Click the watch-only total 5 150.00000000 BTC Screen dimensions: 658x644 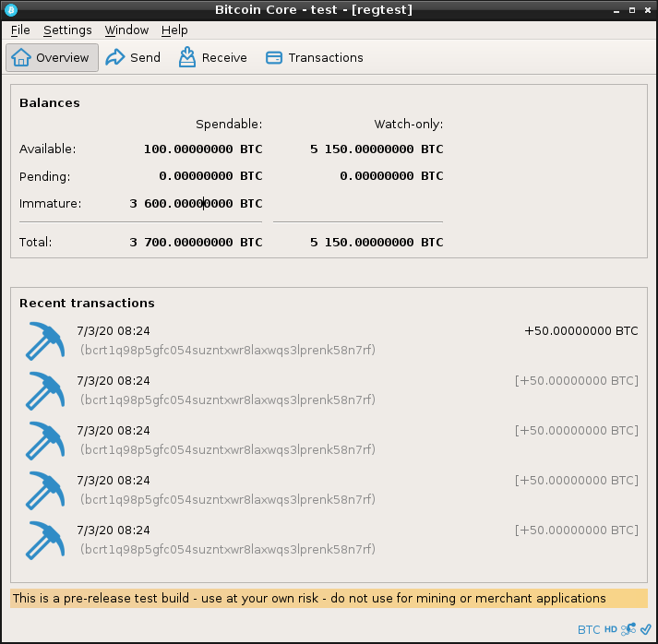click(x=377, y=242)
